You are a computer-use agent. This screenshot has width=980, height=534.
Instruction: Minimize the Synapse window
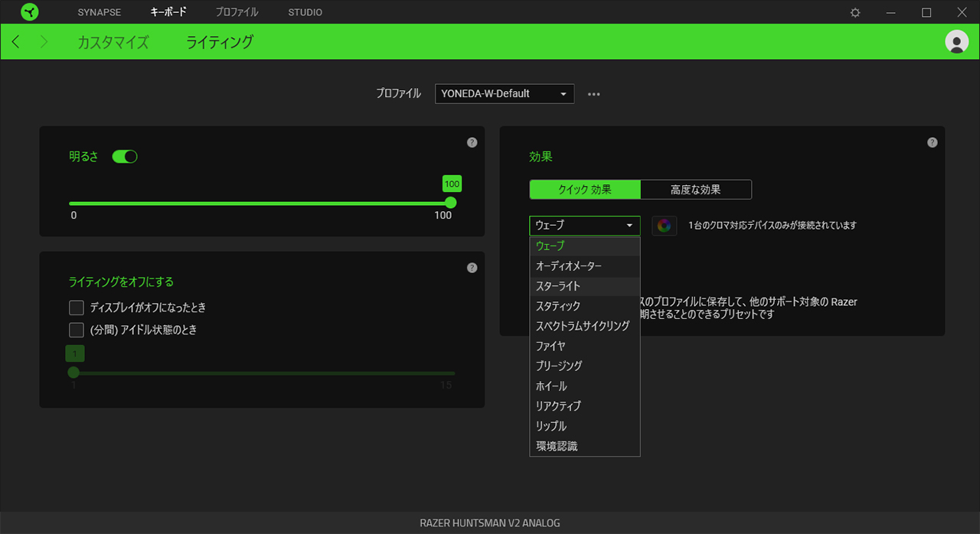click(890, 12)
